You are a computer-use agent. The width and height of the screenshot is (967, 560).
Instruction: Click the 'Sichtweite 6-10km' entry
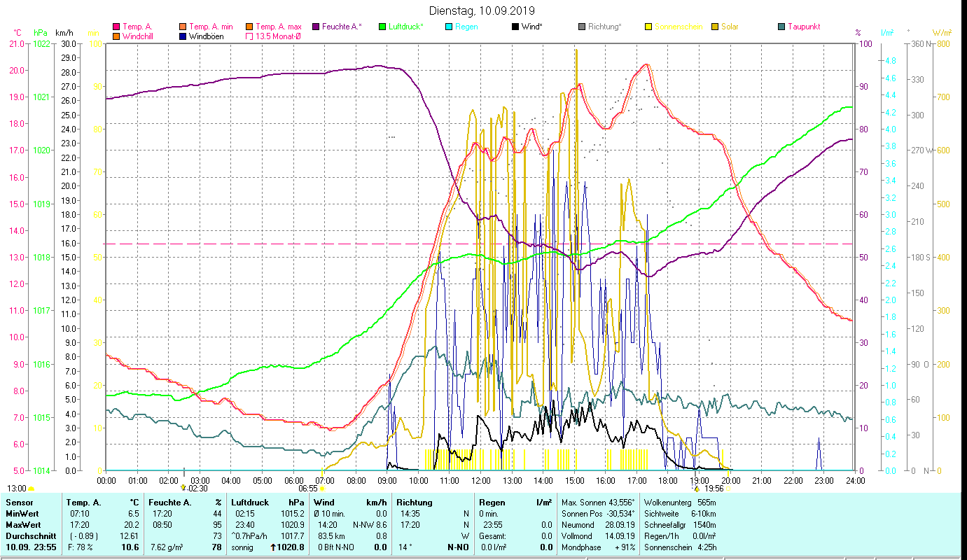coord(681,514)
